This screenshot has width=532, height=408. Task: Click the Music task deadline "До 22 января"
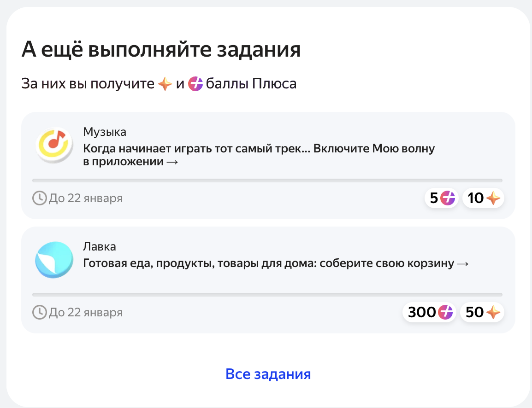click(85, 198)
